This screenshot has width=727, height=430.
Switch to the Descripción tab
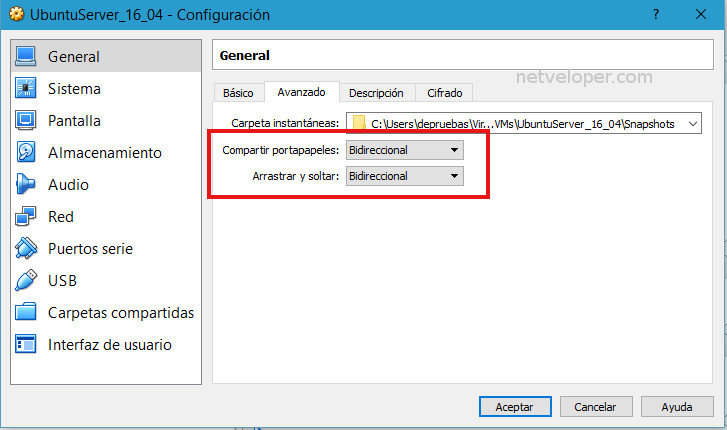click(x=376, y=93)
